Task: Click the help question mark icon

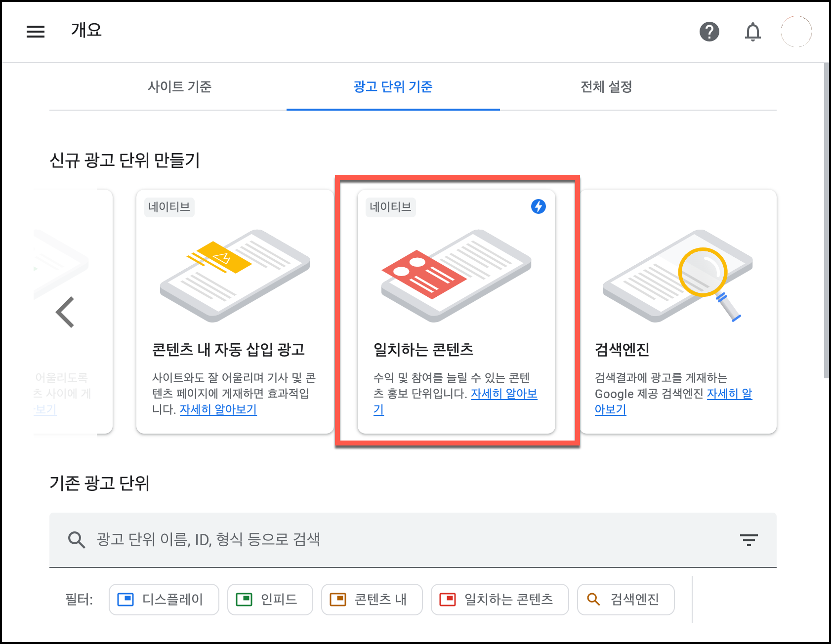Action: [710, 32]
